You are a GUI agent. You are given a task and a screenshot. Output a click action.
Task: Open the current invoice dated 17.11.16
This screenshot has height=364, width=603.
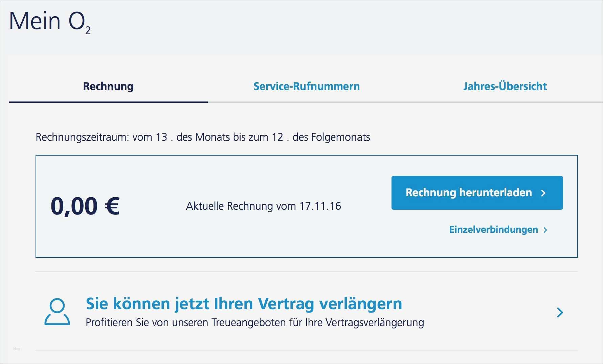point(263,206)
